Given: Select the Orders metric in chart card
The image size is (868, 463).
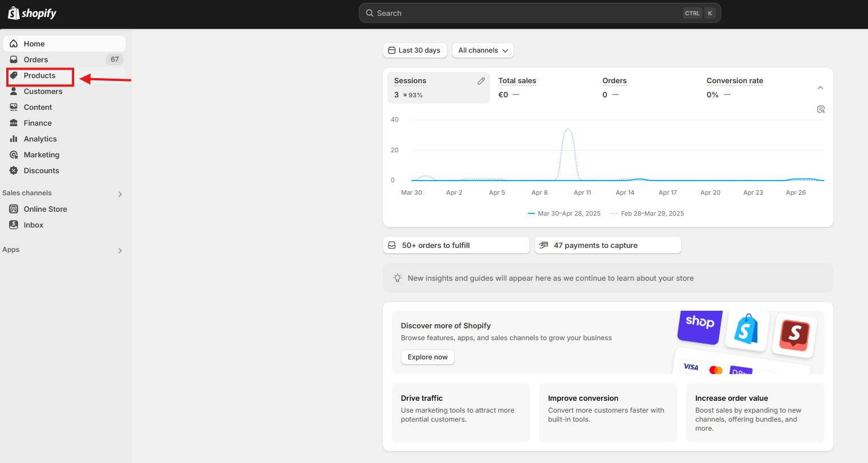Looking at the screenshot, I should 647,88.
